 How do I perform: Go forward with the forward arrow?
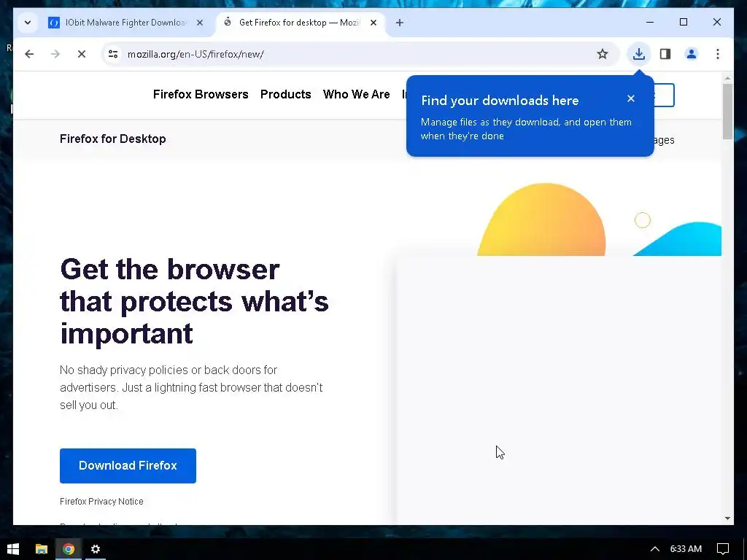[55, 54]
